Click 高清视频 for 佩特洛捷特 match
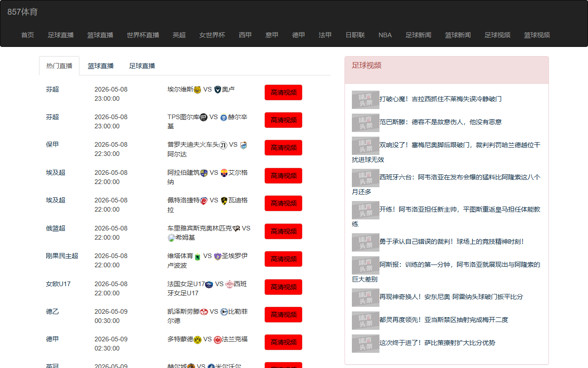Screen dimensions: 588x368 [x=283, y=203]
